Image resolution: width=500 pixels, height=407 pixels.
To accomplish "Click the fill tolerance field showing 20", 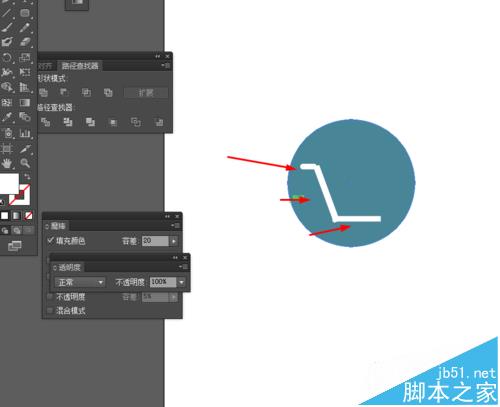I will [155, 241].
